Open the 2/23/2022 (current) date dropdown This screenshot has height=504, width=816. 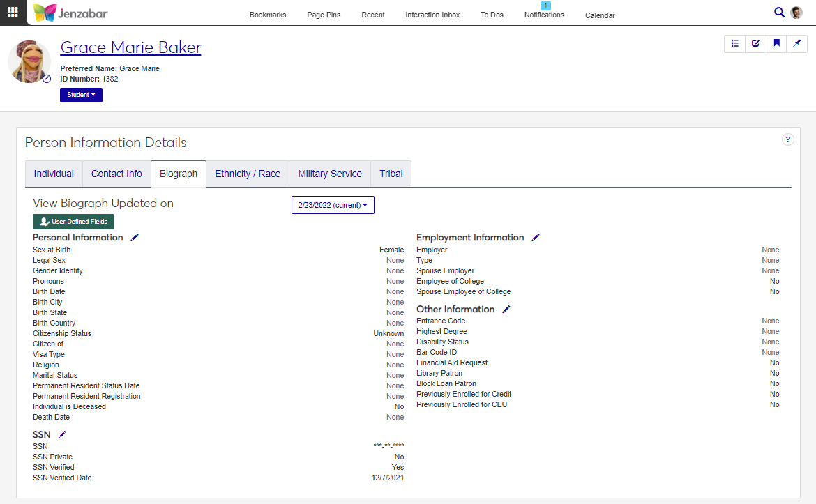(x=333, y=205)
